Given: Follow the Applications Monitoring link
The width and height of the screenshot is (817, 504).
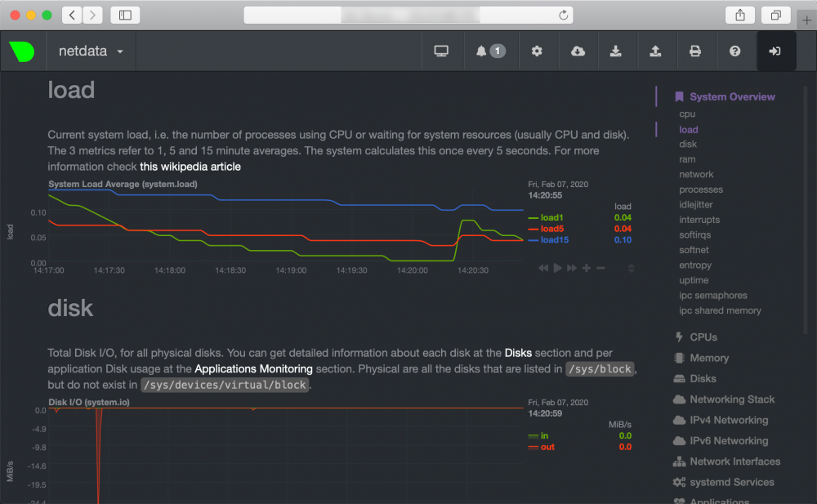Looking at the screenshot, I should [253, 369].
